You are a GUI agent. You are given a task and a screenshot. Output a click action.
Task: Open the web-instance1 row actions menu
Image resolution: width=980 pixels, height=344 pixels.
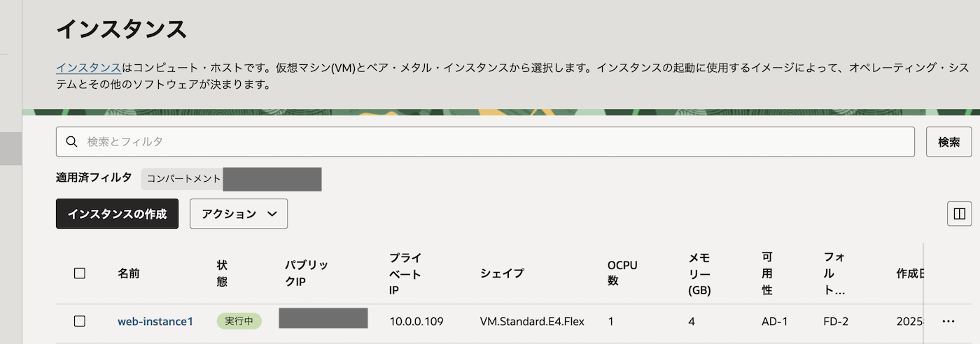(x=948, y=322)
